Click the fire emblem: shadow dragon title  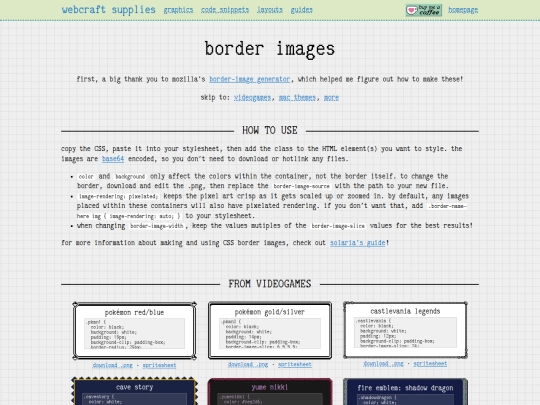tap(405, 388)
